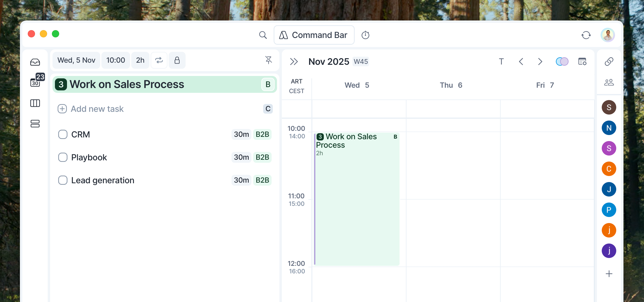Open the link icon panel
The width and height of the screenshot is (644, 302).
click(609, 61)
